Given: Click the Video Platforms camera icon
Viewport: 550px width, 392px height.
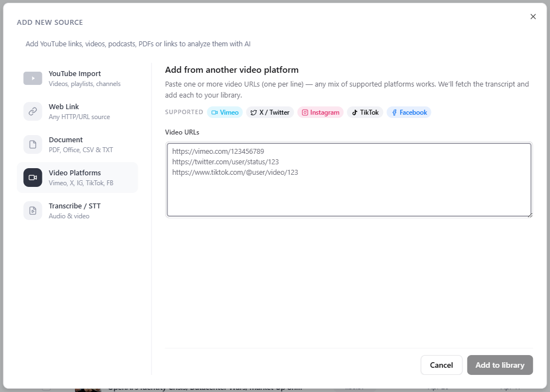Looking at the screenshot, I should pyautogui.click(x=33, y=177).
